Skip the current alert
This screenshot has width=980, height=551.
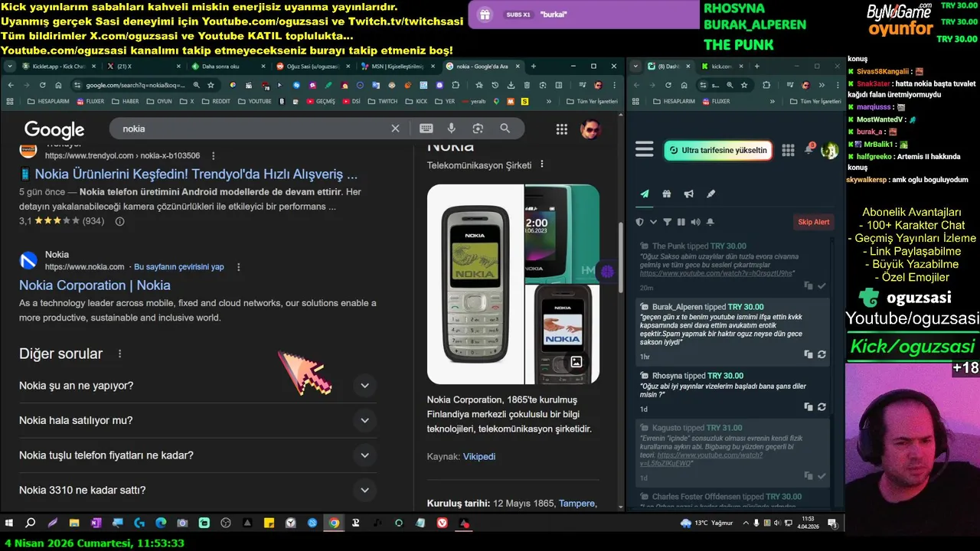[x=814, y=222]
